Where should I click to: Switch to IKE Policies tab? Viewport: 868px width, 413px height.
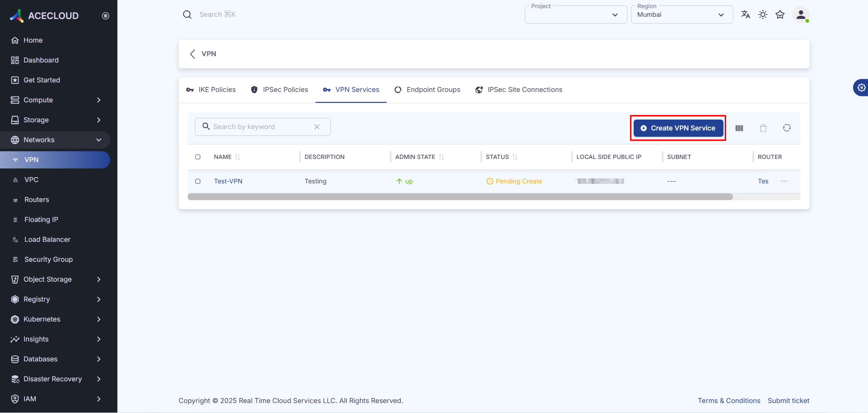tap(211, 90)
